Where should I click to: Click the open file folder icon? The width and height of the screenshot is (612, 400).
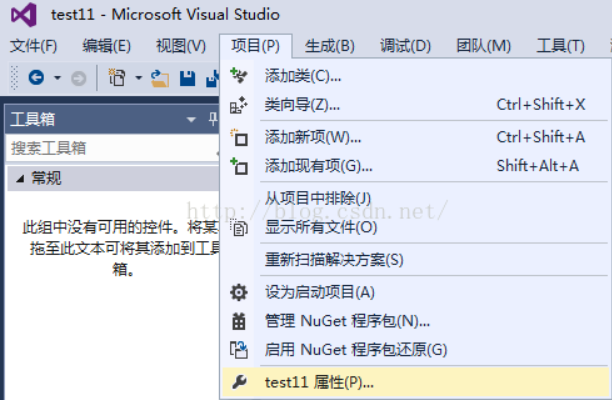click(x=160, y=78)
